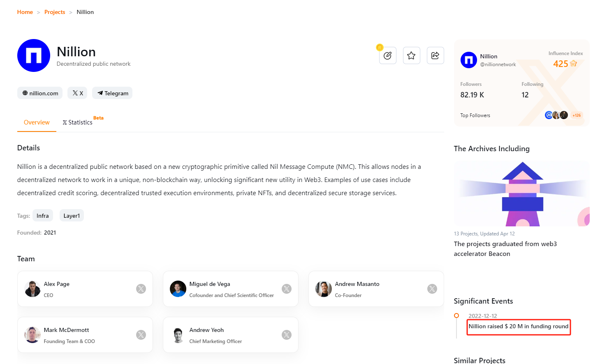Click 'Decentralized public network' subtitle
Viewport: 600px width, 364px height.
[x=93, y=64]
